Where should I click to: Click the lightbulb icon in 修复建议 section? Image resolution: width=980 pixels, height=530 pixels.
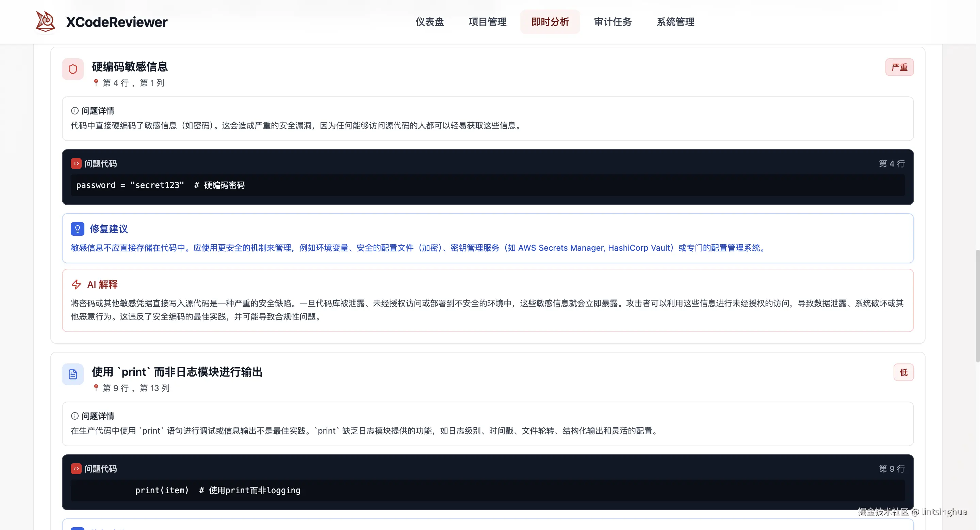point(78,229)
